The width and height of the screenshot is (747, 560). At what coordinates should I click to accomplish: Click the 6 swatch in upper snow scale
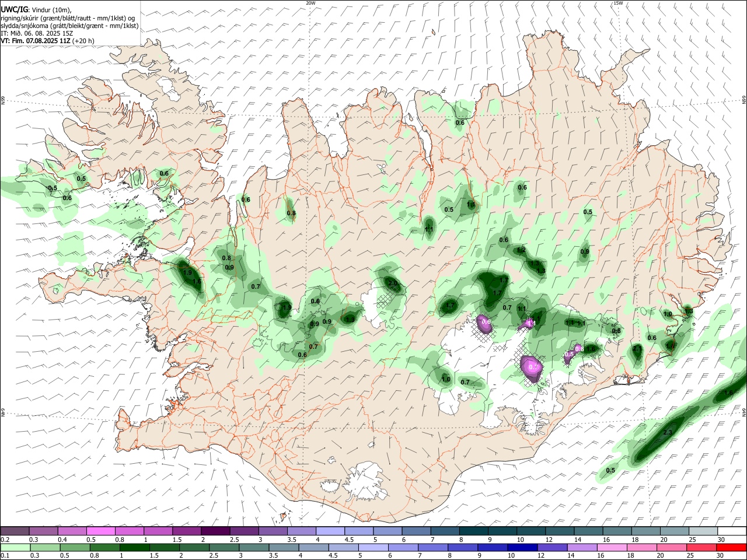(x=416, y=531)
